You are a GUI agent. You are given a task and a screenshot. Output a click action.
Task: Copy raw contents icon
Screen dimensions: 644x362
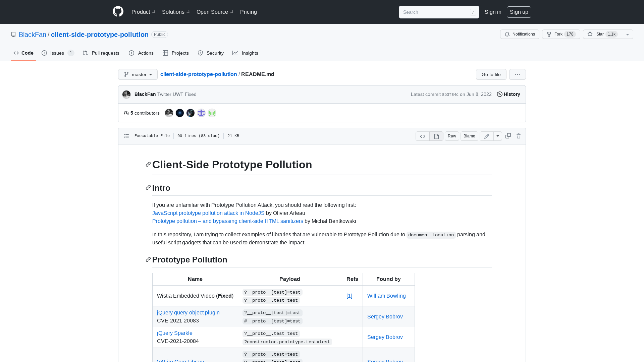click(508, 136)
